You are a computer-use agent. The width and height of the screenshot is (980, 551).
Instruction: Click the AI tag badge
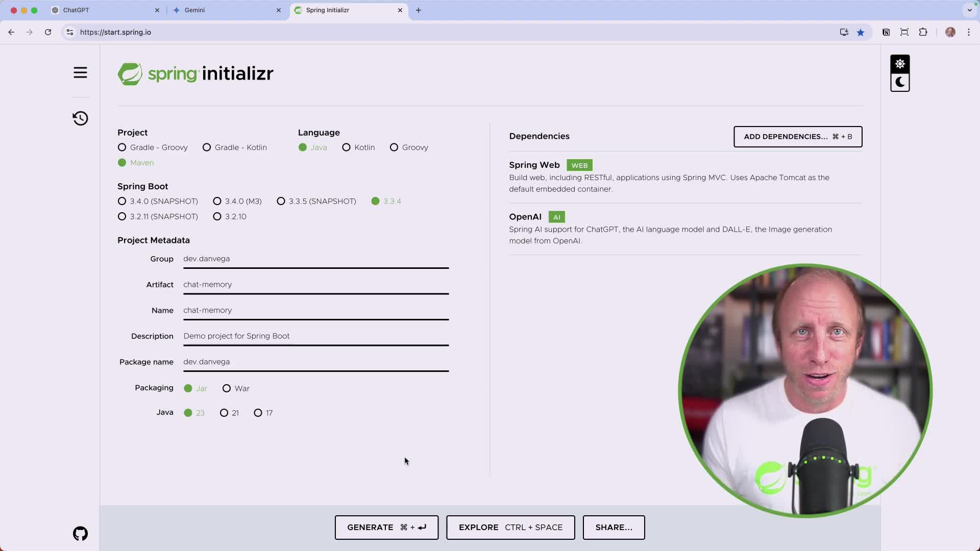coord(556,217)
